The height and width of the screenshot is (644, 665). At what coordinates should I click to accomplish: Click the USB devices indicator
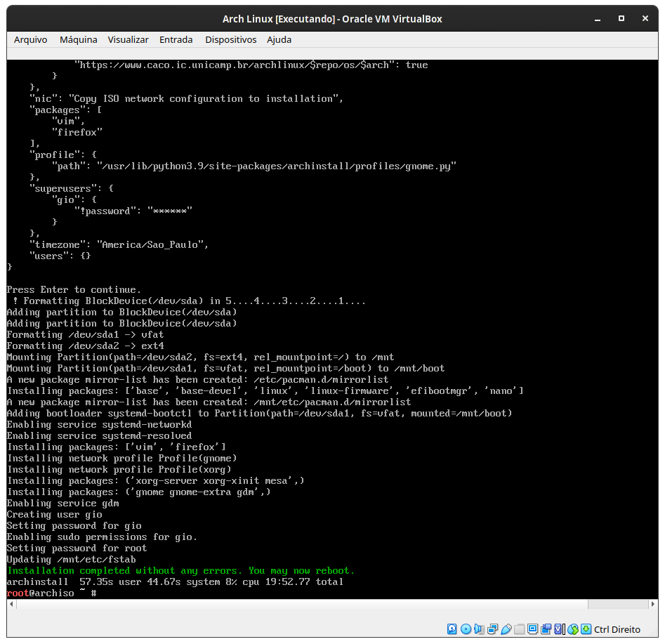(x=506, y=629)
